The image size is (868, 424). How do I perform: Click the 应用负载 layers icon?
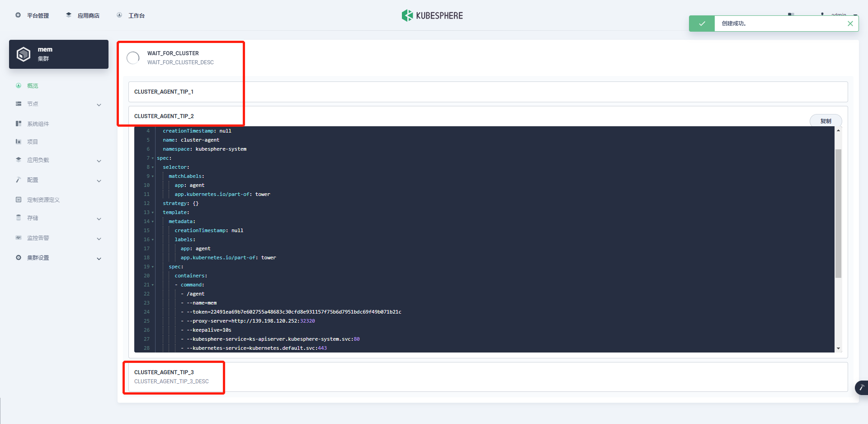19,160
